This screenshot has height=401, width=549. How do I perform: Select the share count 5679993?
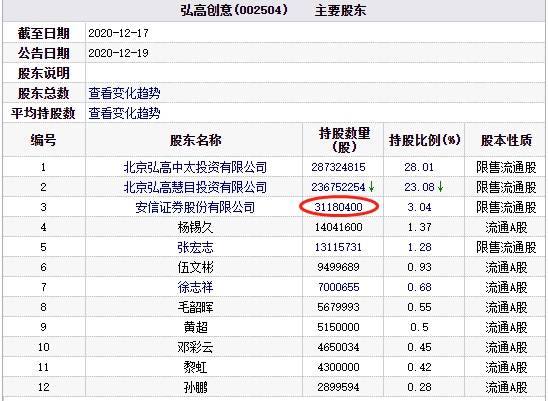(x=338, y=307)
